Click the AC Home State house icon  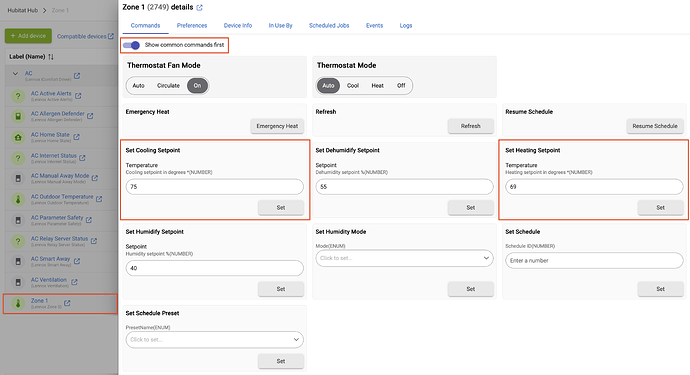pos(18,137)
